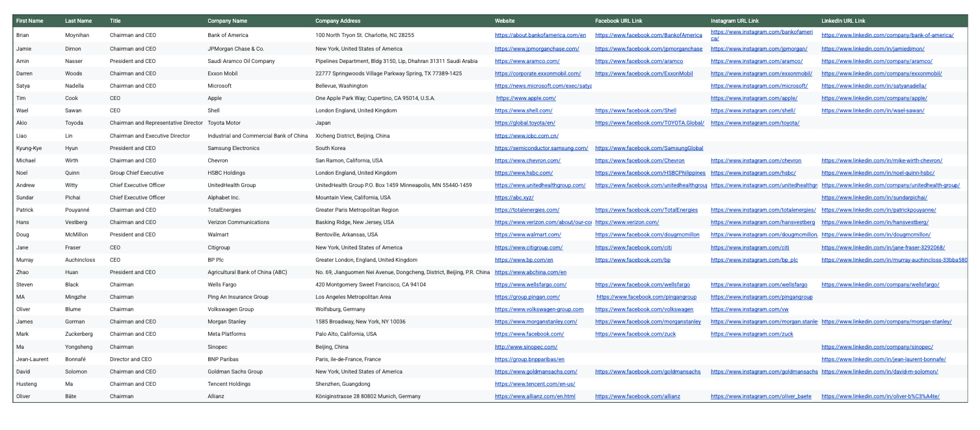Click the group.bnpparibas website link
The width and height of the screenshot is (980, 430).
click(x=529, y=359)
